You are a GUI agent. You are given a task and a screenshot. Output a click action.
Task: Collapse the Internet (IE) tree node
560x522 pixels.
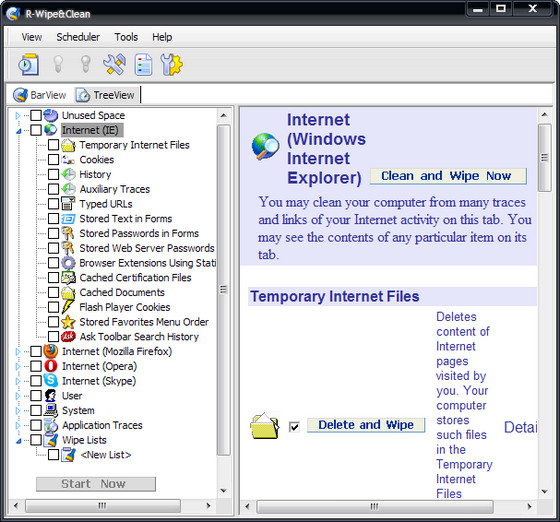click(x=19, y=131)
